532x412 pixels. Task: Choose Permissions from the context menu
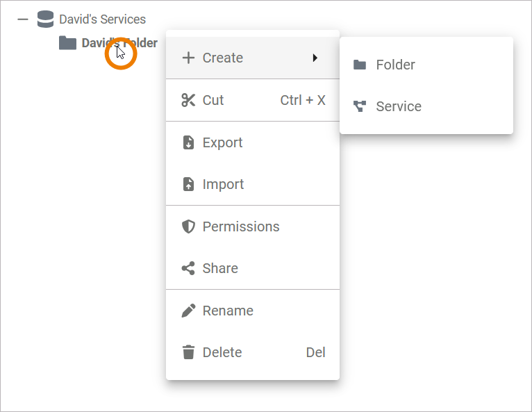[x=241, y=226]
